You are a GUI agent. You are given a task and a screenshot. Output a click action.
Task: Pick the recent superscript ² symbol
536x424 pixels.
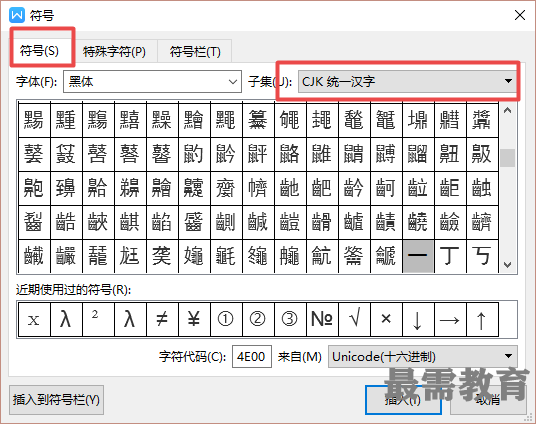point(98,320)
